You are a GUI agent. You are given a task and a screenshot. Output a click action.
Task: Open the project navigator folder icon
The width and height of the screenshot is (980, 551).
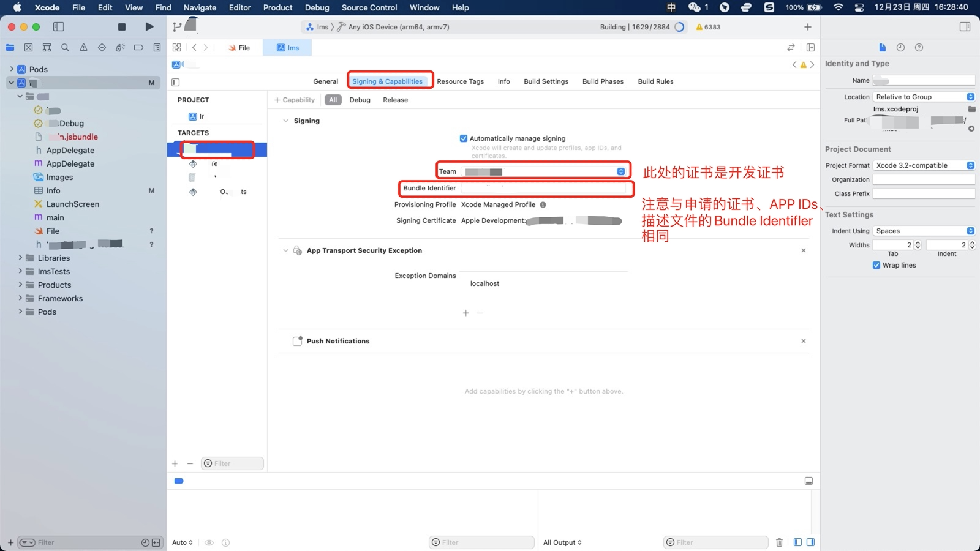click(x=10, y=47)
